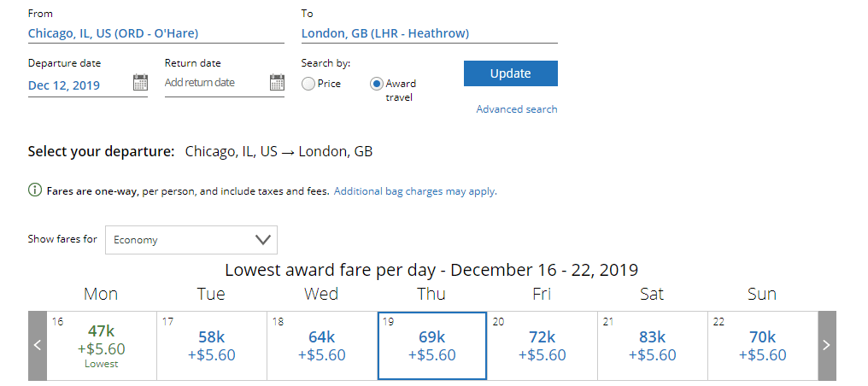This screenshot has height=386, width=868.
Task: Click the dropdown chevron next to Economy
Action: pyautogui.click(x=262, y=239)
